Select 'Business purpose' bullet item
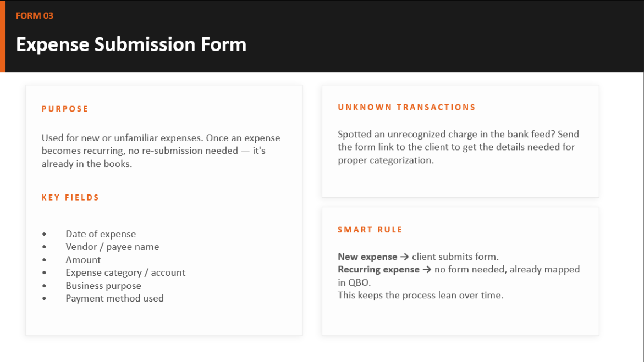The height and width of the screenshot is (362, 644). tap(103, 286)
